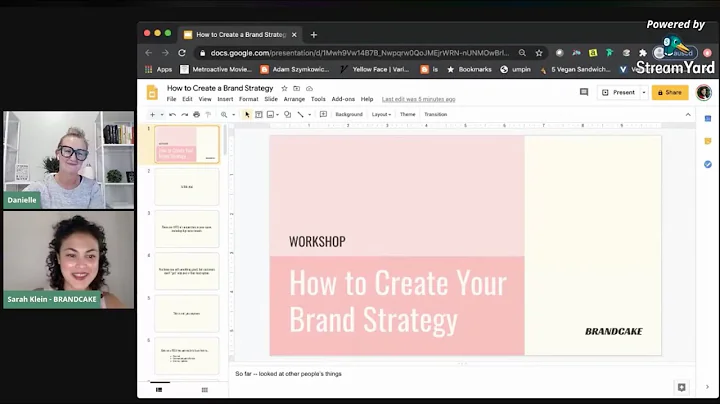Screen dimensions: 720x404
Task: Open the line type dropdown arrow
Action: click(x=309, y=115)
